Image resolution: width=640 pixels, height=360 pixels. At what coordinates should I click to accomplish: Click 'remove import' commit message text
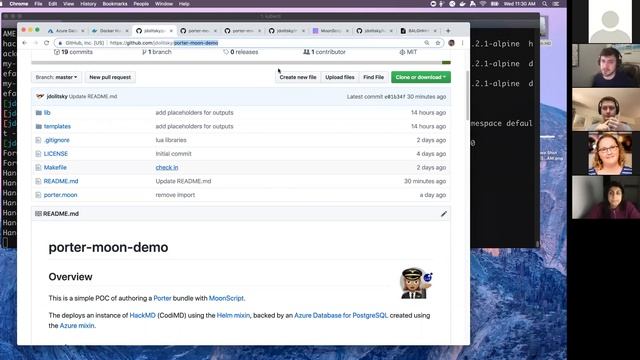coord(175,195)
